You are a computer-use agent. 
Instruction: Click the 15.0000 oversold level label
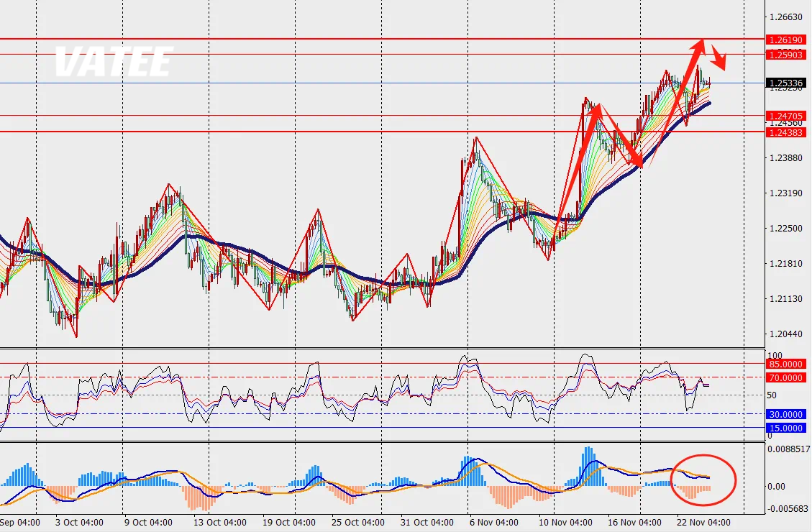click(785, 428)
